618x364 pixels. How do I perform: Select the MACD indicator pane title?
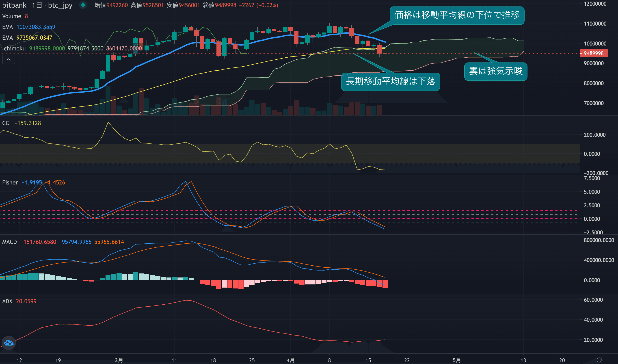(x=9, y=242)
